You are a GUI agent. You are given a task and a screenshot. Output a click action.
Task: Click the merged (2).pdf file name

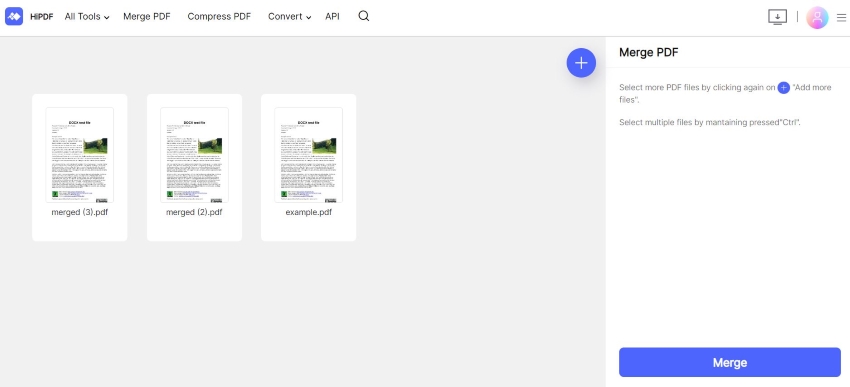coord(194,212)
